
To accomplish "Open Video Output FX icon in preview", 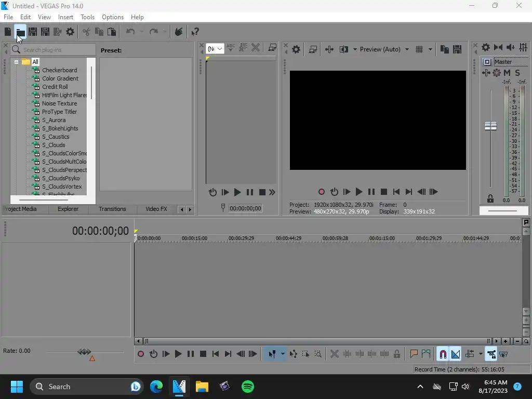I will (x=329, y=49).
